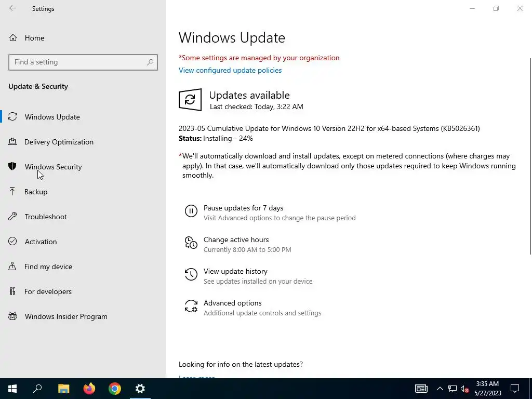The width and height of the screenshot is (532, 399).
Task: Click the Advanced options gear-sync icon
Action: (x=191, y=306)
